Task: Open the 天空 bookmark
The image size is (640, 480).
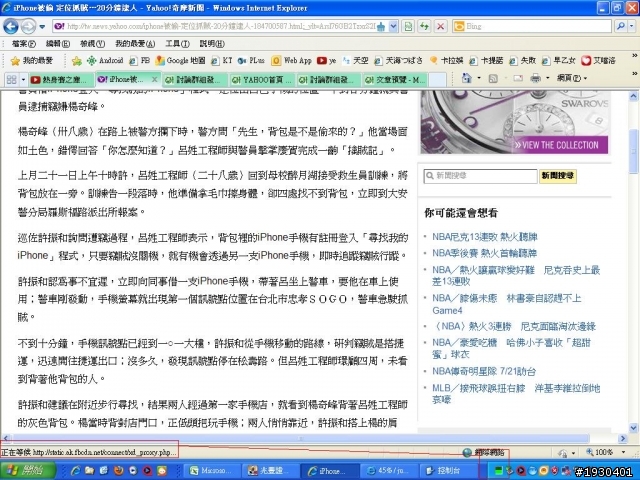Action: pyautogui.click(x=355, y=61)
